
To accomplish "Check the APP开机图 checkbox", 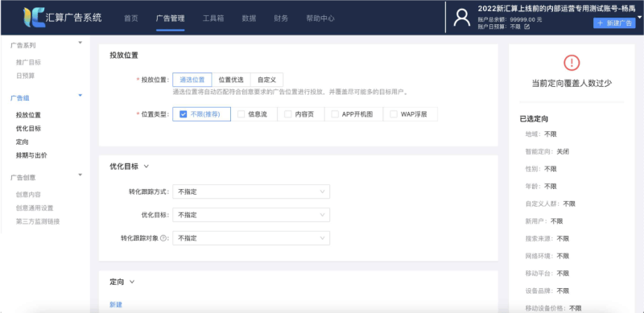I will (335, 114).
